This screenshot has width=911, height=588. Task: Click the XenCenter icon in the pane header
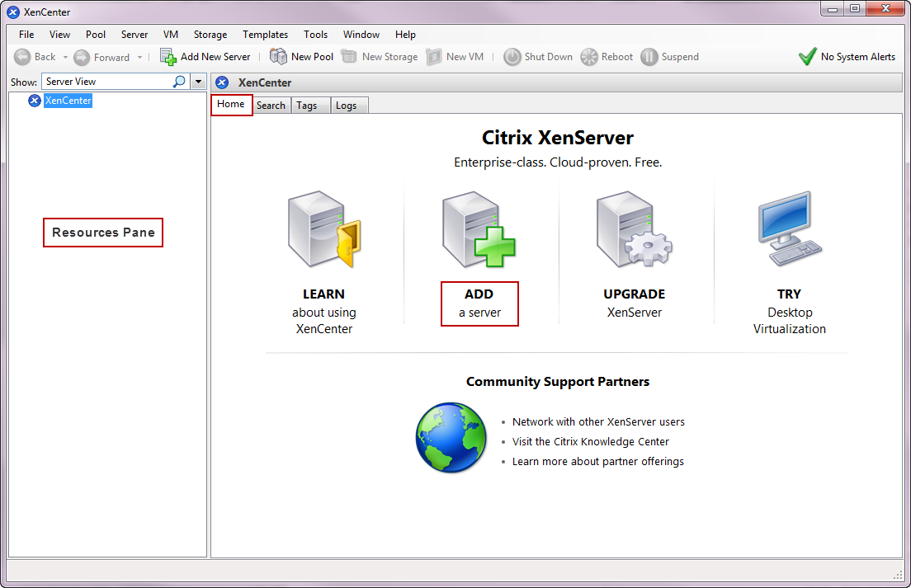pyautogui.click(x=222, y=82)
